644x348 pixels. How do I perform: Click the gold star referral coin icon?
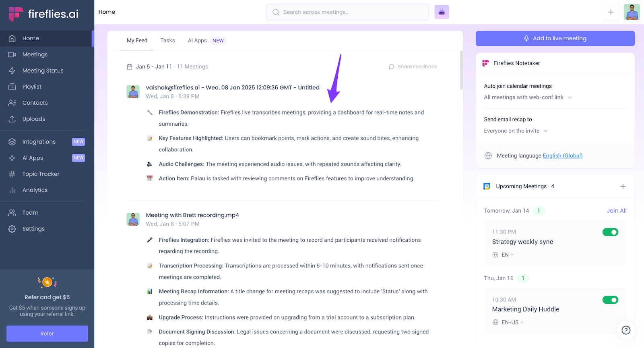coord(47,282)
